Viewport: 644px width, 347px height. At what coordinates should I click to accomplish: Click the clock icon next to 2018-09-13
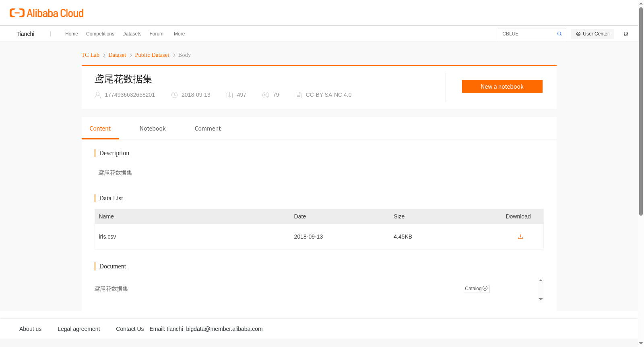tap(174, 95)
